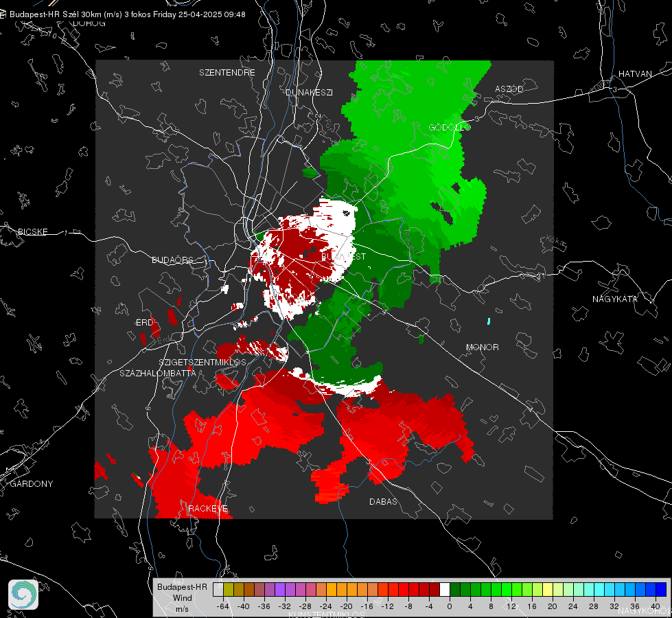Select the GÖDÖLLŐ town label
The image size is (672, 618).
click(x=450, y=127)
